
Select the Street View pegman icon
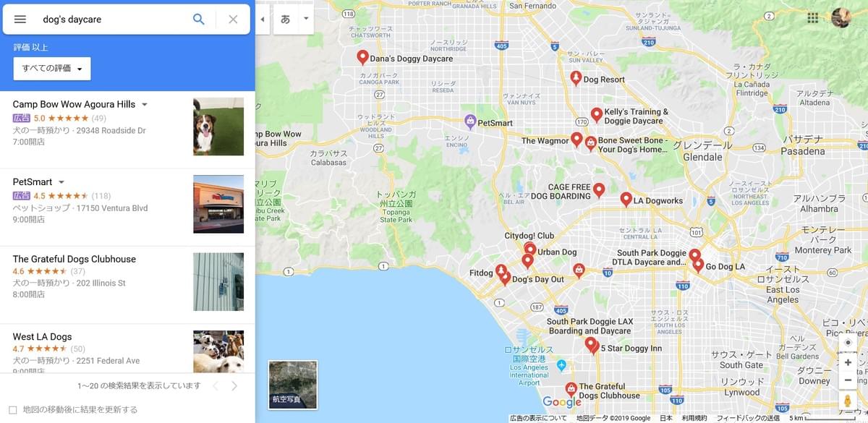point(848,401)
